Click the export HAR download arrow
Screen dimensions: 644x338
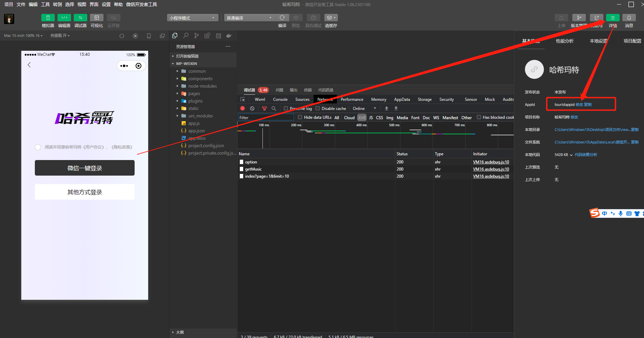coord(396,108)
